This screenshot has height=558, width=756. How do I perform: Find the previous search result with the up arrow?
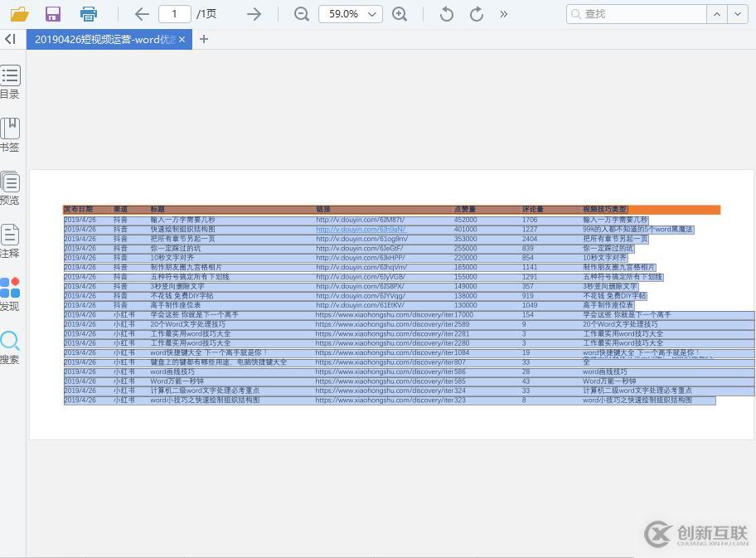point(717,14)
